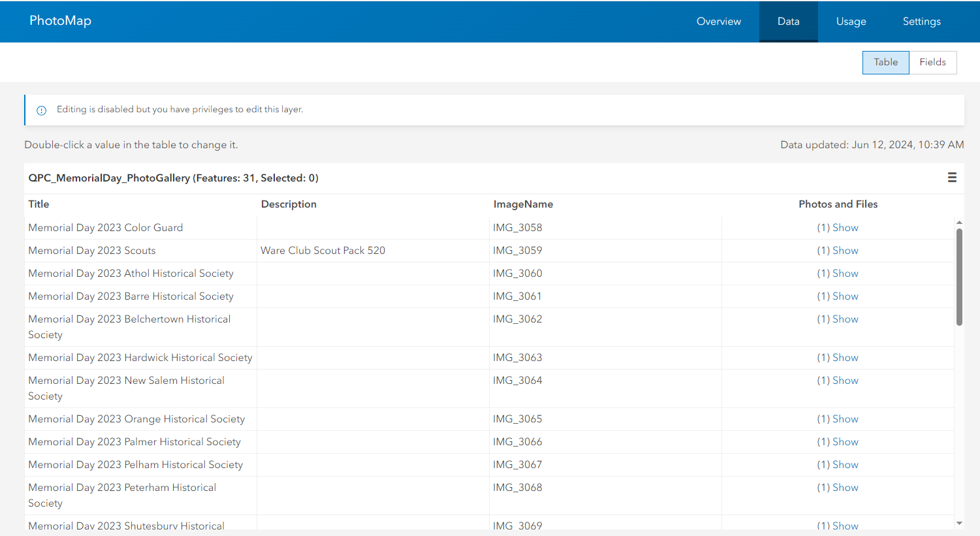This screenshot has width=980, height=536.
Task: Click the ImageName column header
Action: point(523,204)
